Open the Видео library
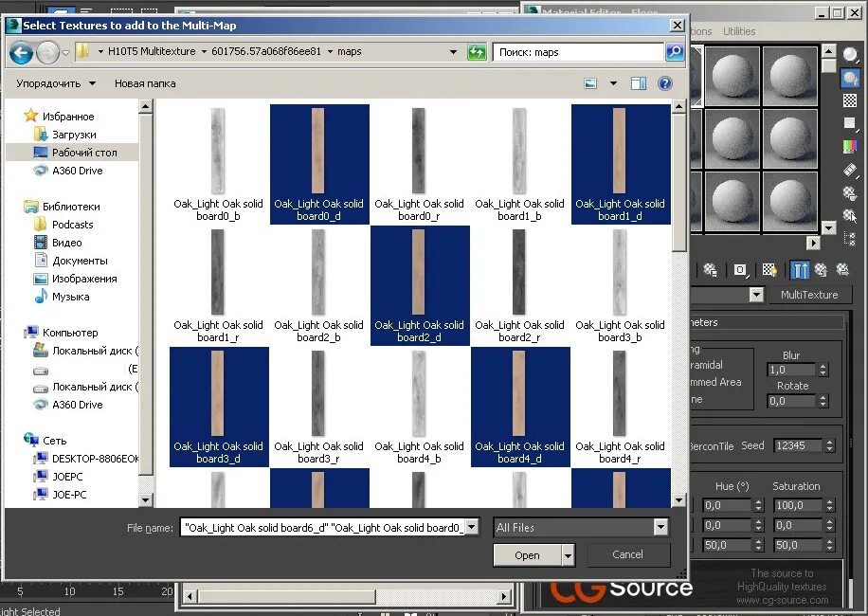868x616 pixels. click(x=67, y=243)
